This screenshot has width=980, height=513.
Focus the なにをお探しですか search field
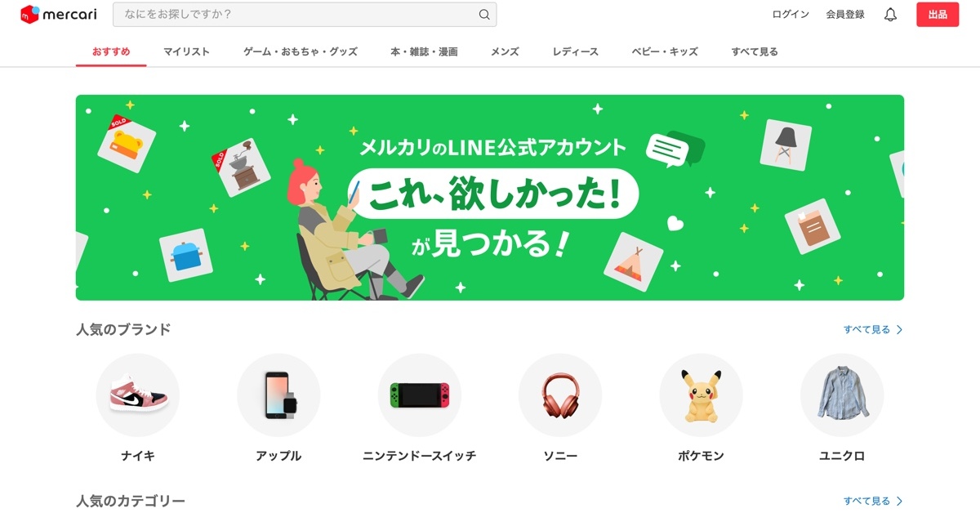click(305, 15)
